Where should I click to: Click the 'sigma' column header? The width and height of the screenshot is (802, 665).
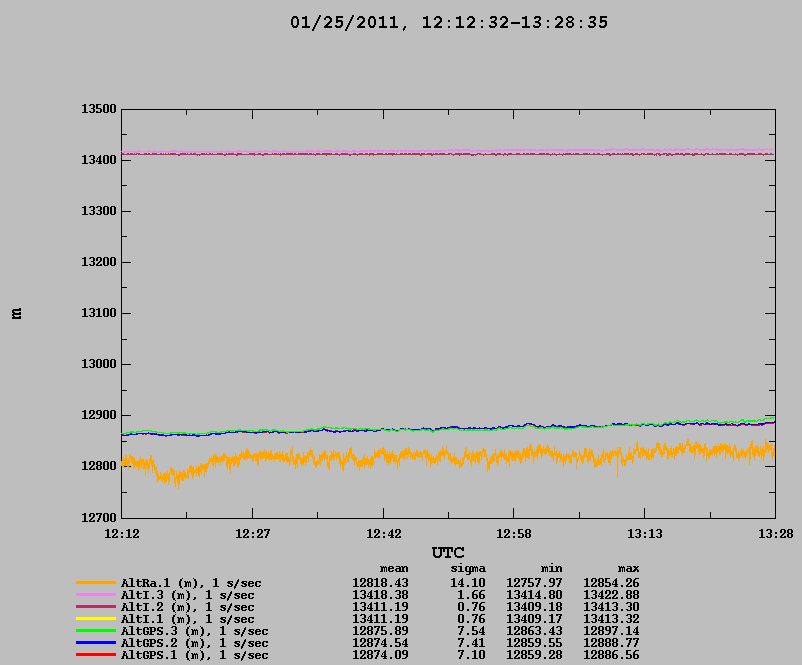pos(468,569)
